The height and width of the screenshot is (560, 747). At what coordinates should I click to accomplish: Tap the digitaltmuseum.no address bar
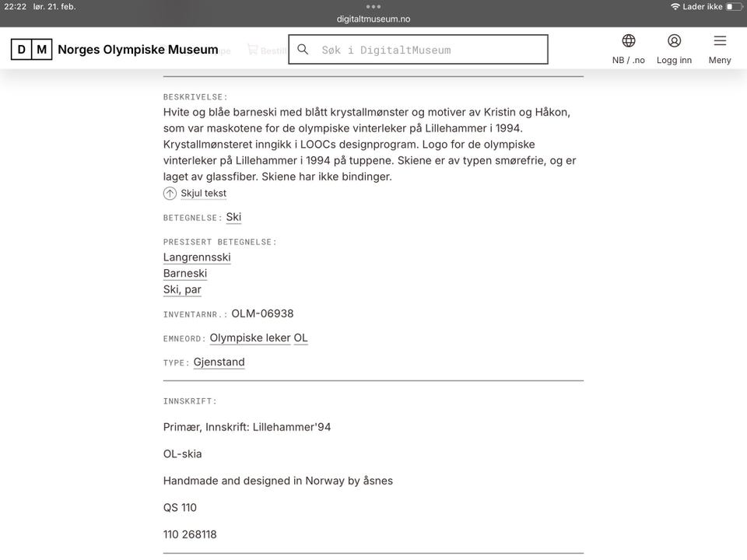(x=373, y=19)
